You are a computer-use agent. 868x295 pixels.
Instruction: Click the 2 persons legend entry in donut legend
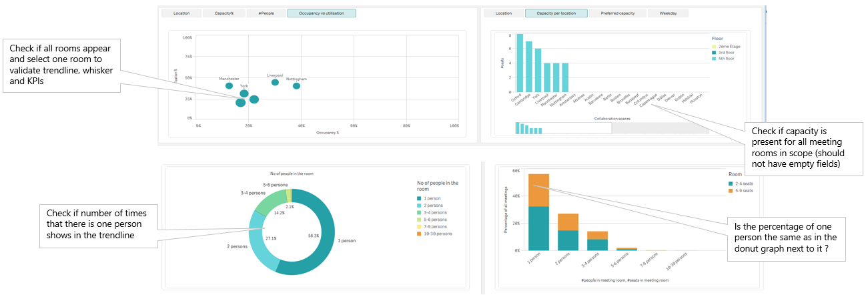(430, 205)
